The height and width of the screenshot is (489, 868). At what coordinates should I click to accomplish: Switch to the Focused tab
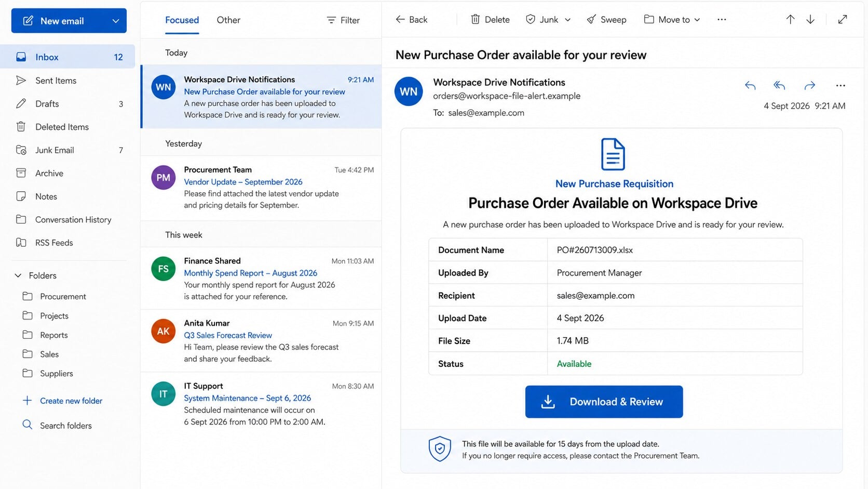coord(182,20)
